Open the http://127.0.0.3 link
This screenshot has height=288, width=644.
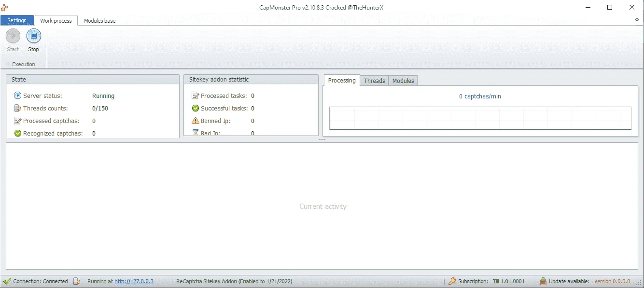pyautogui.click(x=134, y=281)
